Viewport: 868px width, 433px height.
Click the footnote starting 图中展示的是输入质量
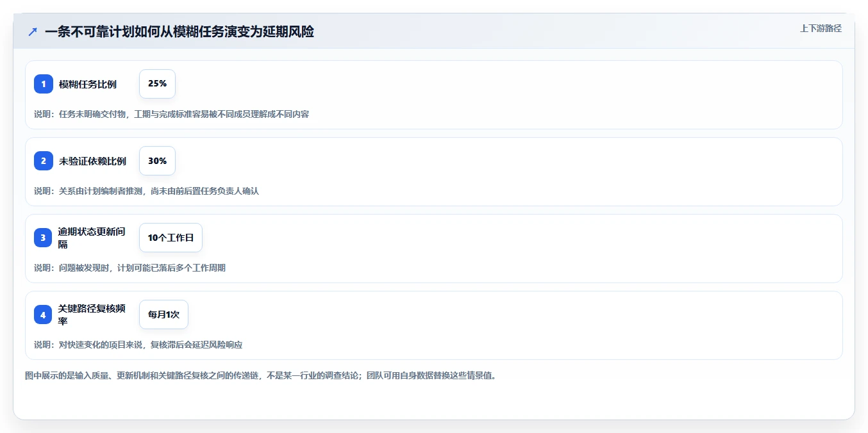point(260,375)
